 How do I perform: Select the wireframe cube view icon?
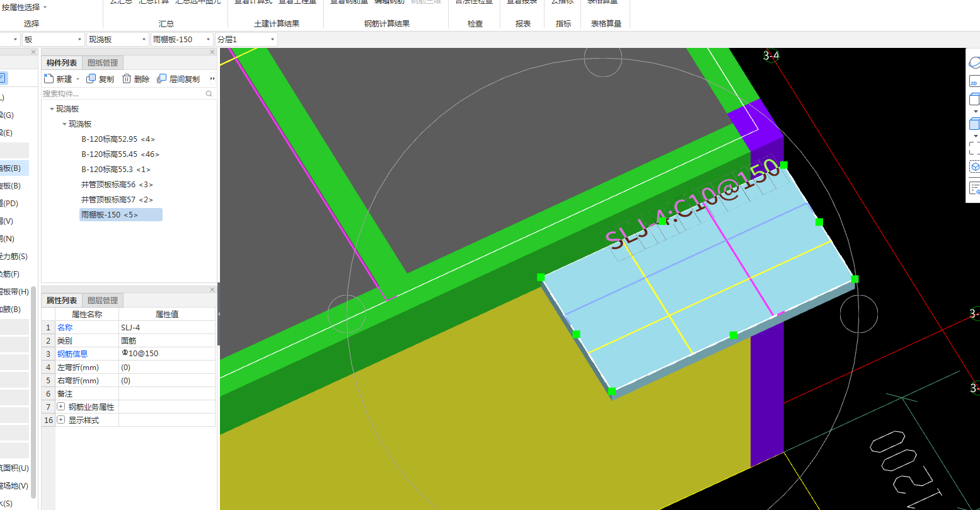(x=974, y=99)
